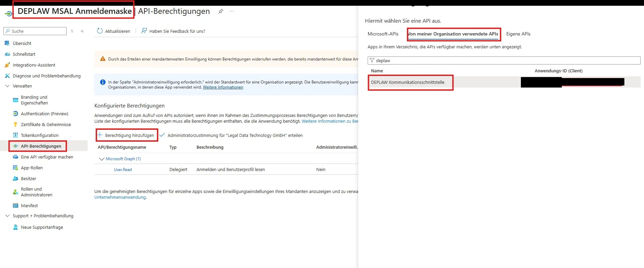Click Berechtigung hinzufügen button

(126, 135)
